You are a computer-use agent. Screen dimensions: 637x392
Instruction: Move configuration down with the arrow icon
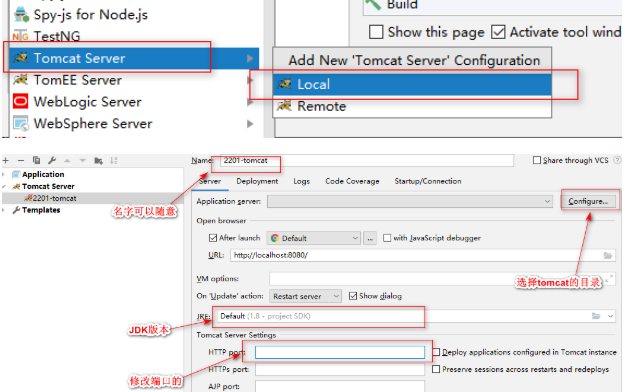(83, 160)
